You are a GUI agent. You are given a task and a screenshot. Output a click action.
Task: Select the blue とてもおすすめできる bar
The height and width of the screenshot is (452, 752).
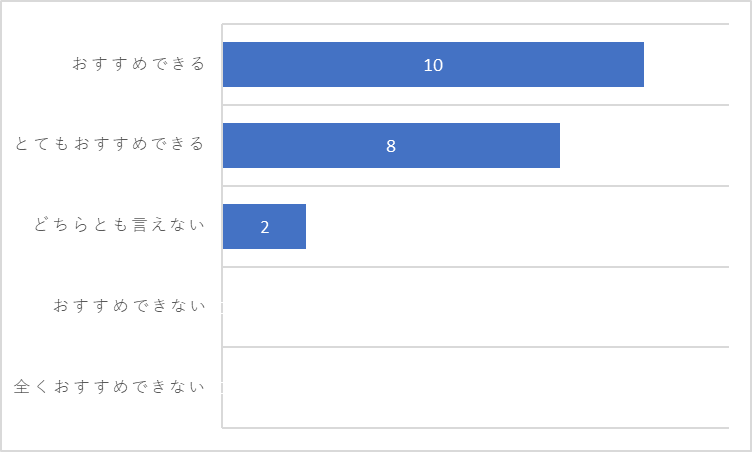pos(391,145)
